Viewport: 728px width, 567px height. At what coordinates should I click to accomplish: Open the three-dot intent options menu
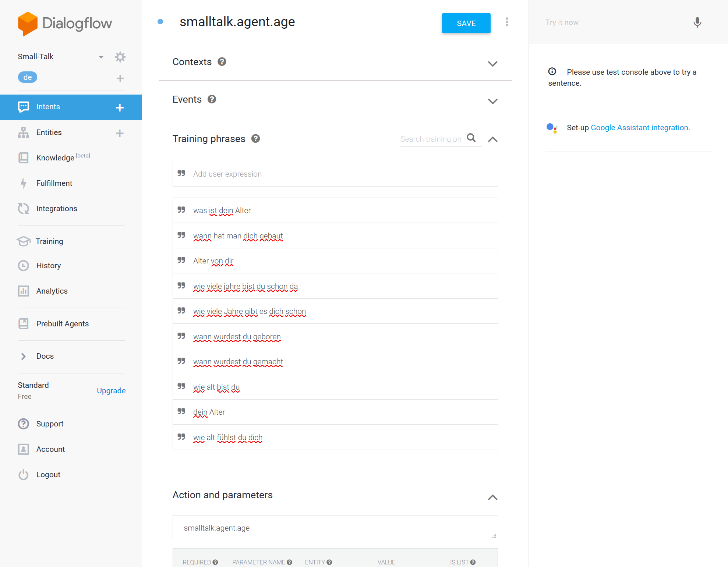point(507,22)
